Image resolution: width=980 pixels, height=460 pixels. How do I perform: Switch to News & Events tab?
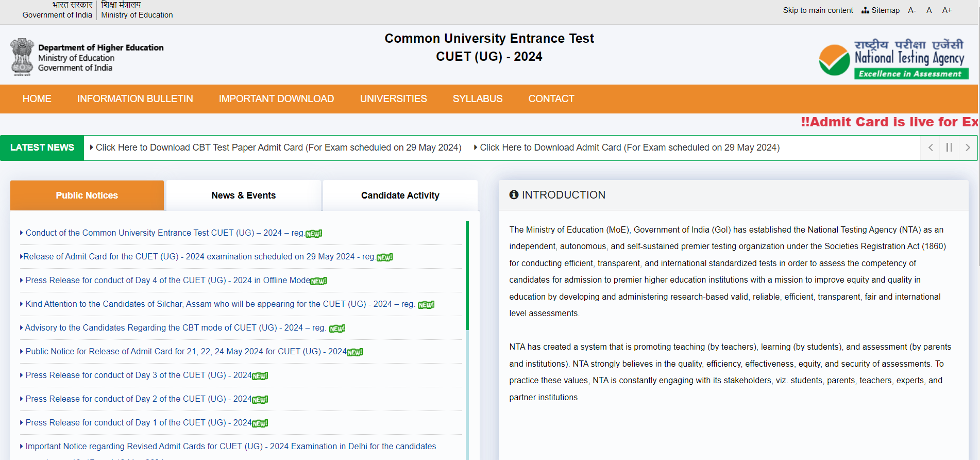(244, 195)
